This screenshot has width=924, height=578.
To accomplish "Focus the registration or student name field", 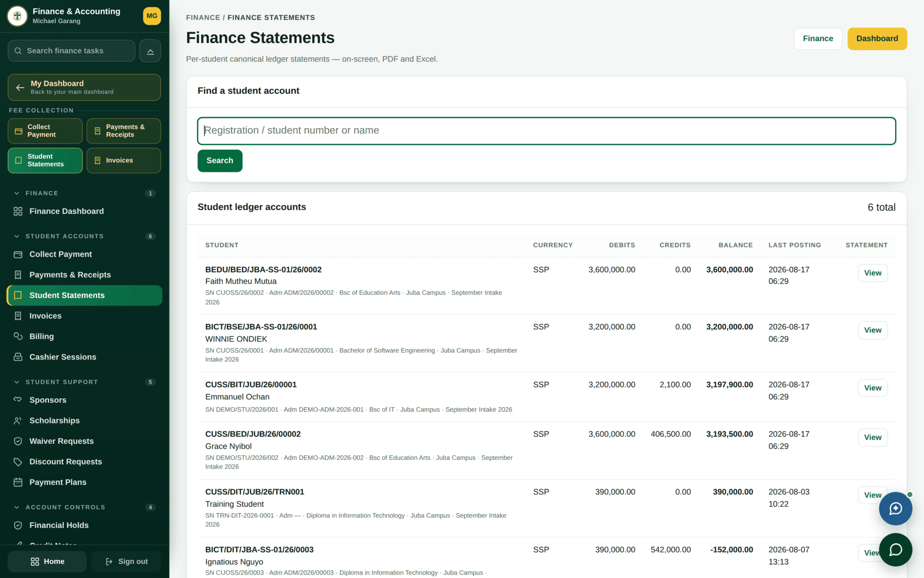I will point(546,131).
